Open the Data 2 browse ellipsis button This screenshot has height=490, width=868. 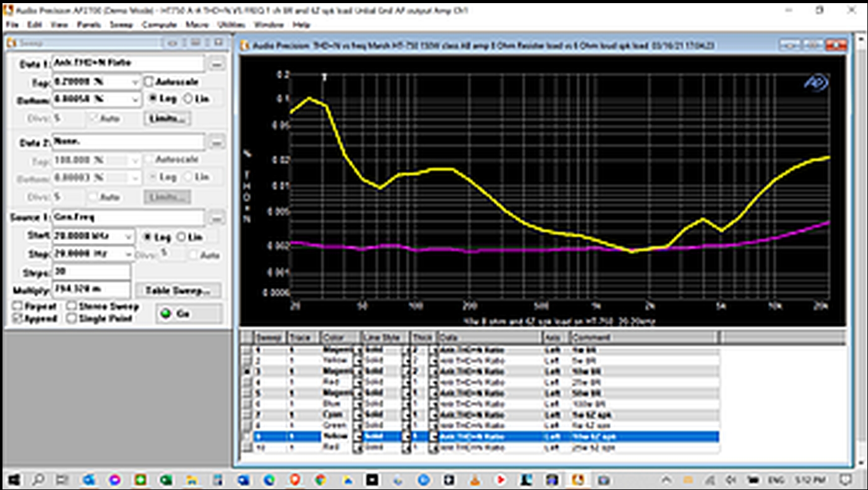pos(216,142)
